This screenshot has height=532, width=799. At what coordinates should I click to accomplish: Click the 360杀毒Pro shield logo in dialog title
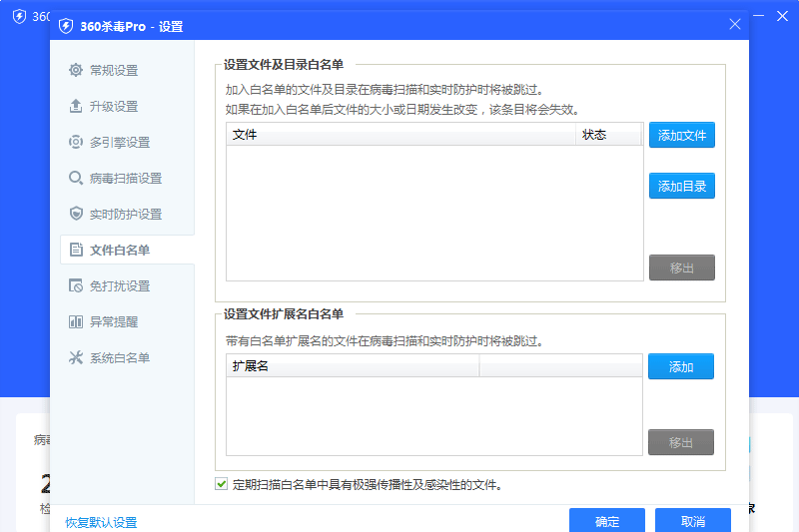click(66, 26)
